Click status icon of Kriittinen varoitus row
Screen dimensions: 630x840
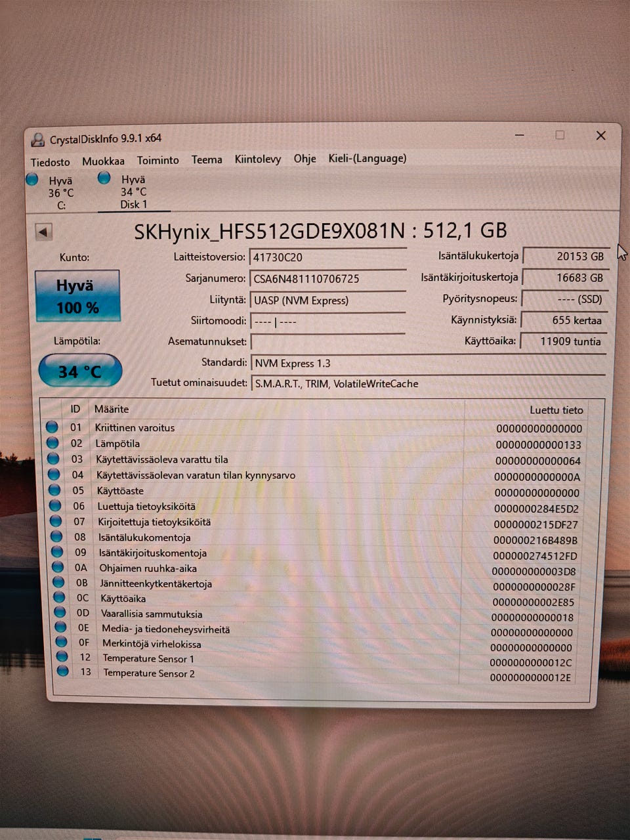click(x=52, y=427)
